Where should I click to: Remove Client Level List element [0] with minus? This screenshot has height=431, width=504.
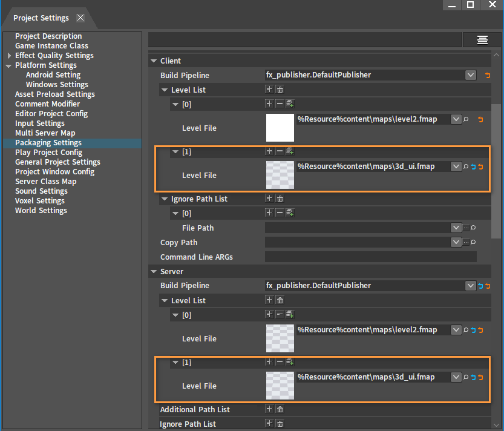(x=280, y=104)
